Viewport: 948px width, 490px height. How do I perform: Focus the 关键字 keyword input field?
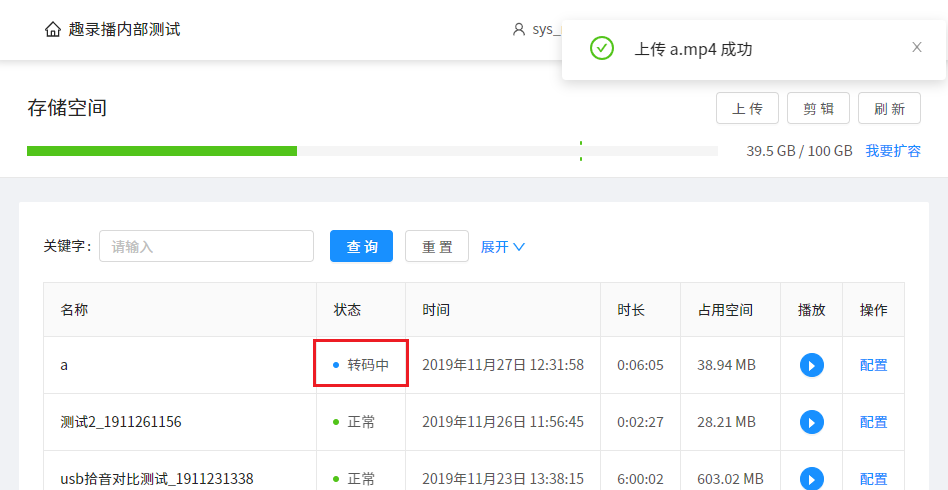tap(206, 246)
